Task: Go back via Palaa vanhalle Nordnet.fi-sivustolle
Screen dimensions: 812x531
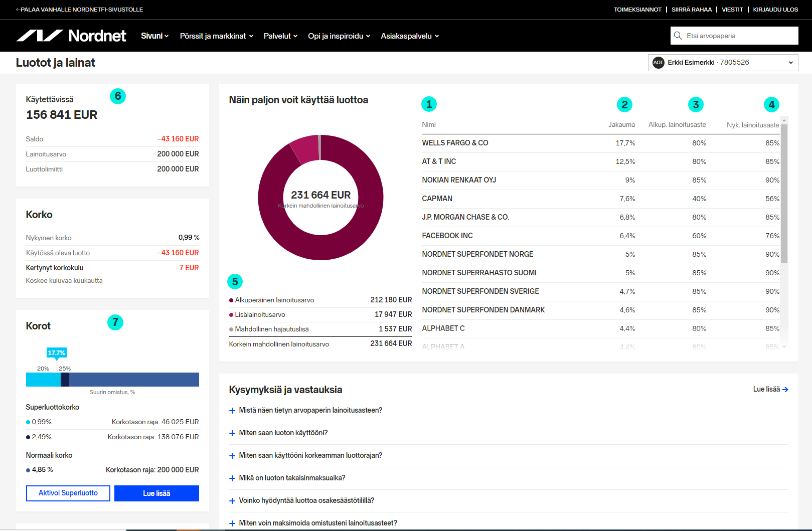Action: pyautogui.click(x=79, y=10)
